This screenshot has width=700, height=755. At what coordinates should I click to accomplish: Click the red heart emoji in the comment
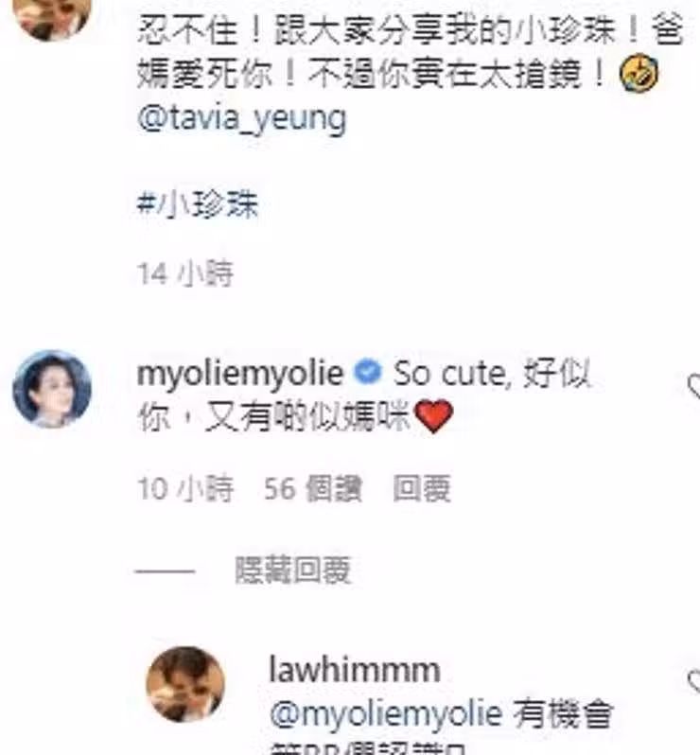point(433,416)
